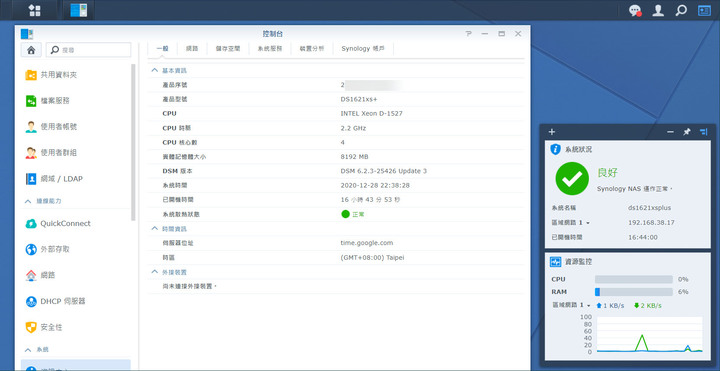This screenshot has width=720, height=371.
Task: Click the RAM usage bar in resource monitor
Action: tap(634, 292)
